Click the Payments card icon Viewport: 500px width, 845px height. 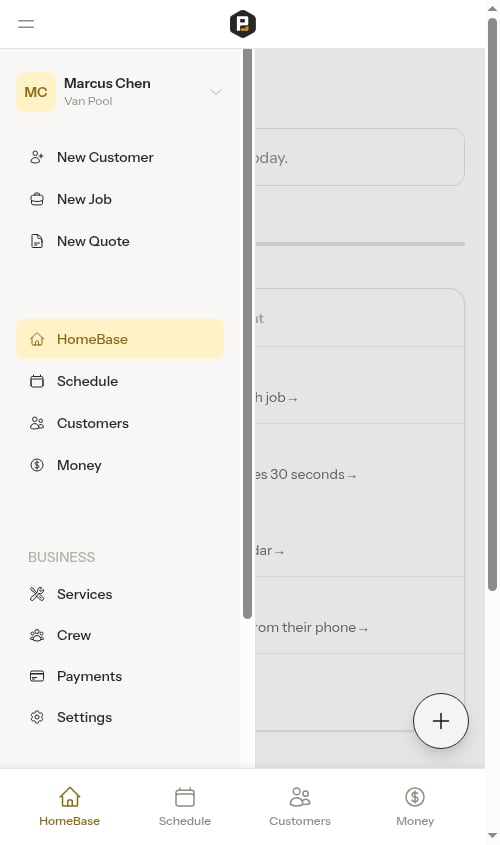click(x=37, y=676)
